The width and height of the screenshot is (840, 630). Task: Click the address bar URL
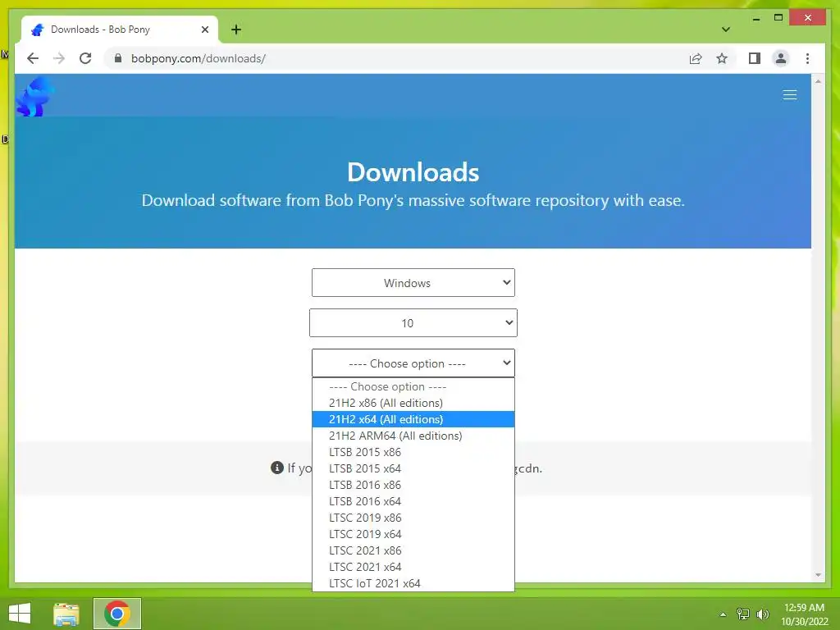click(x=199, y=58)
